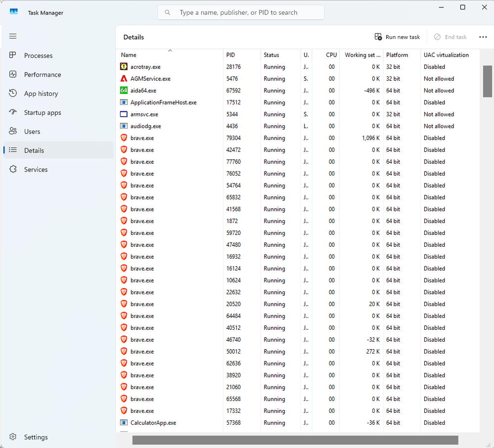Click the 1,096 K working set value
The image size is (494, 448).
coord(370,137)
